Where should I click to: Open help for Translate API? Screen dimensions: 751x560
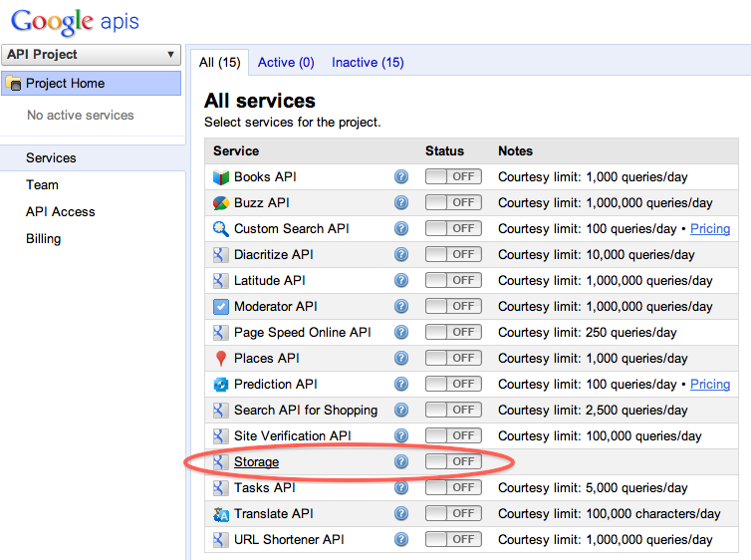401,513
